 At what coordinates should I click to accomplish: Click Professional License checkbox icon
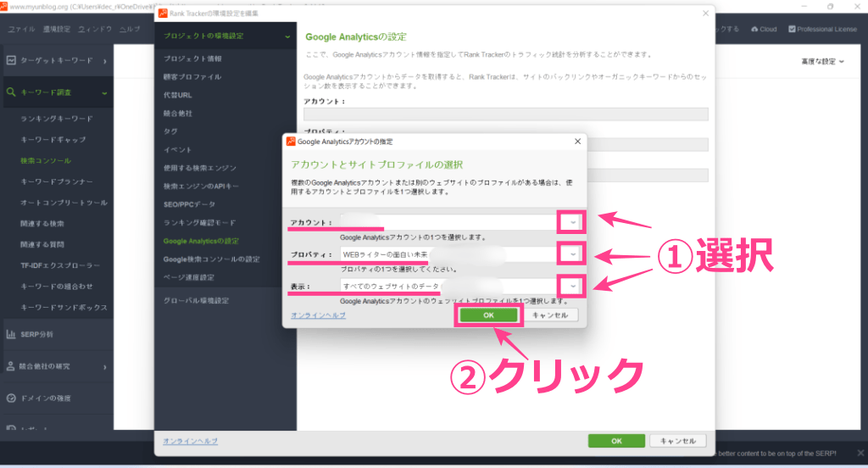click(792, 29)
